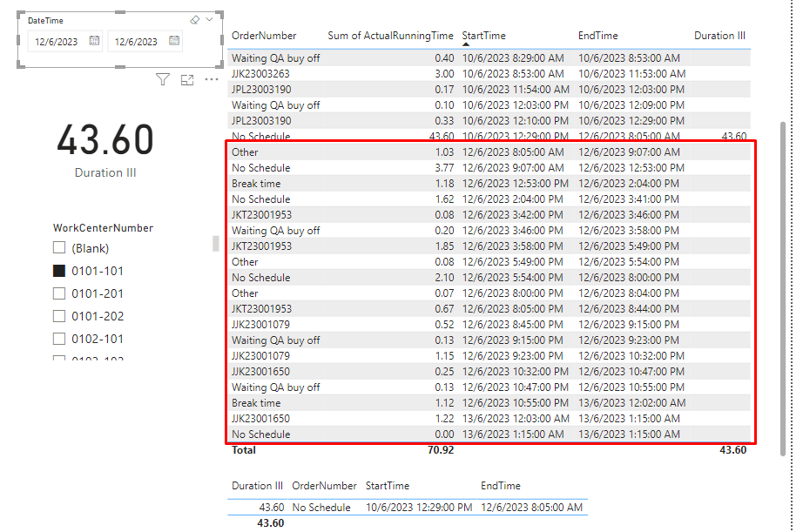This screenshot has width=803, height=532.
Task: Select JJK23001079 row with 0.52 running time
Action: [x=489, y=325]
